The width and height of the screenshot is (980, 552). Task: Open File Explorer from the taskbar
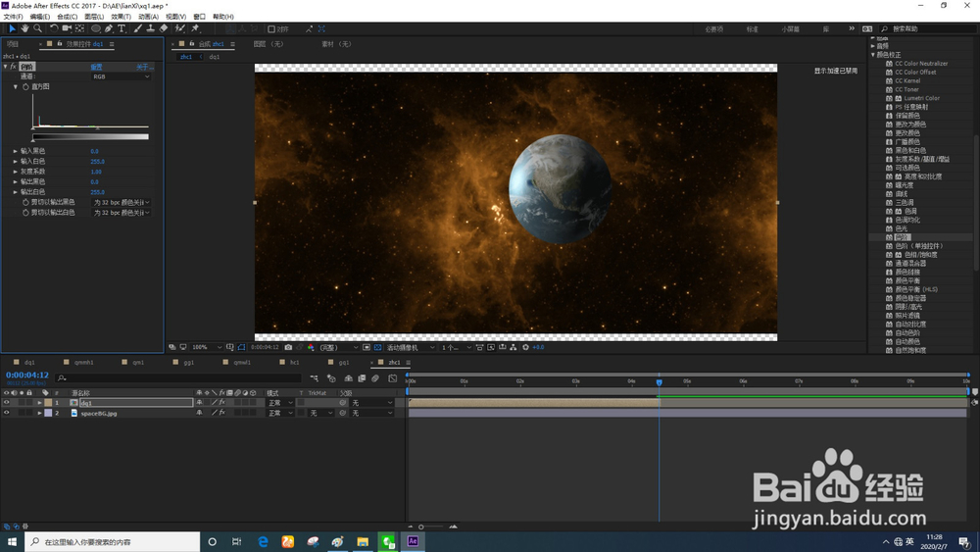coord(363,541)
